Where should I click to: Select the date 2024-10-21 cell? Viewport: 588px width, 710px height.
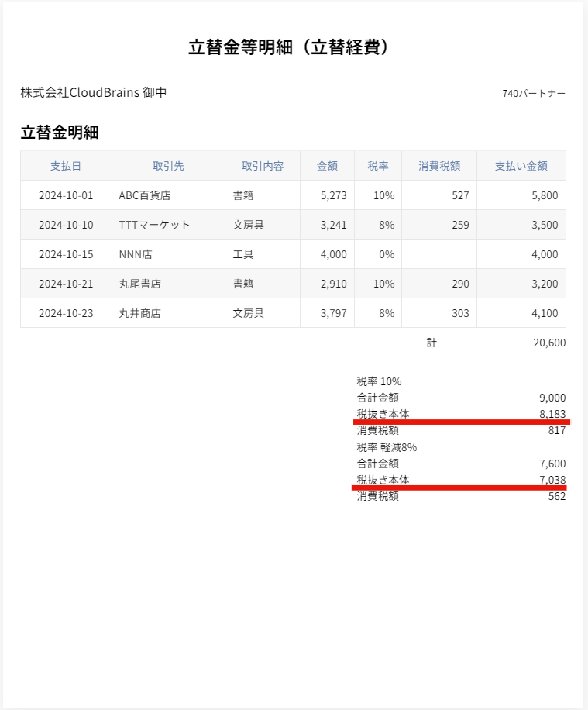tap(66, 284)
